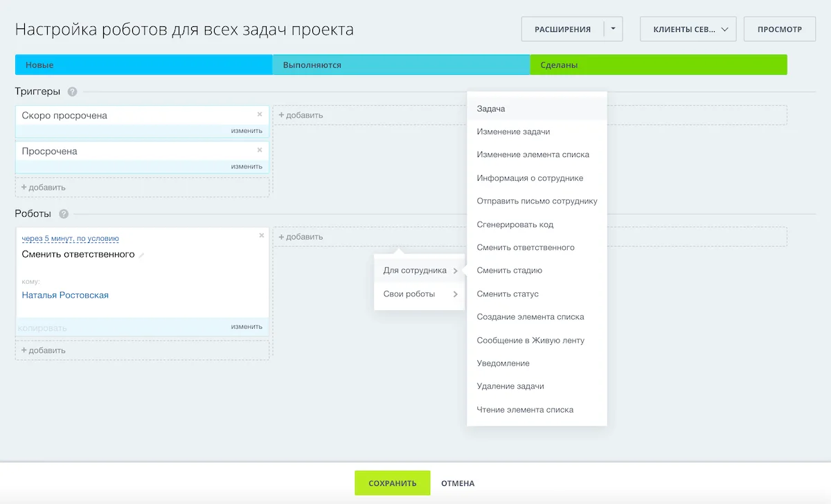Select the green Сделаны stage header
This screenshot has height=504, width=831.
658,65
